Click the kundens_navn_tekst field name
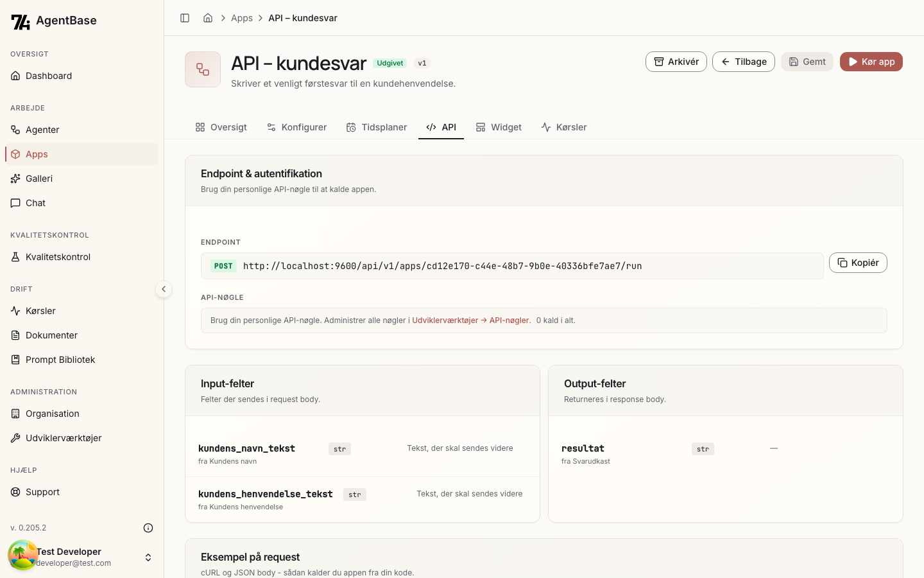The image size is (924, 578). (x=246, y=448)
